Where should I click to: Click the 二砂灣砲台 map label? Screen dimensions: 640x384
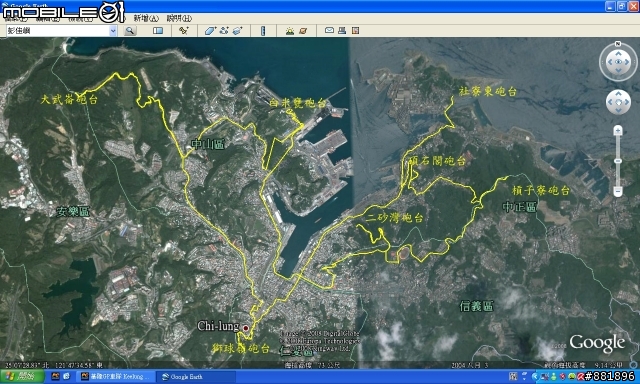pos(394,218)
